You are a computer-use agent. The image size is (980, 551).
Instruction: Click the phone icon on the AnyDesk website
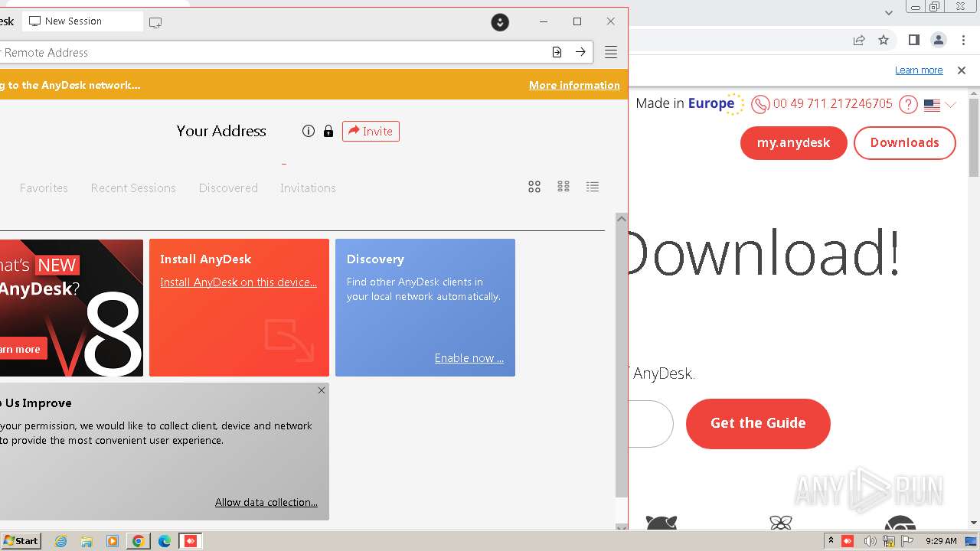(760, 104)
